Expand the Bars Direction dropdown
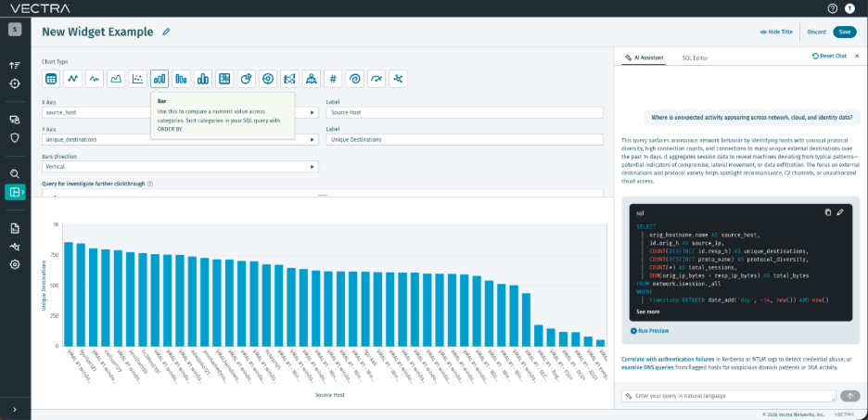Image resolution: width=868 pixels, height=420 pixels. [x=181, y=167]
